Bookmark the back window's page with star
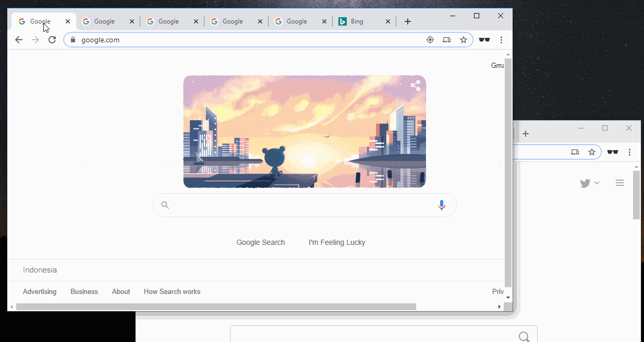644x342 pixels. (592, 152)
